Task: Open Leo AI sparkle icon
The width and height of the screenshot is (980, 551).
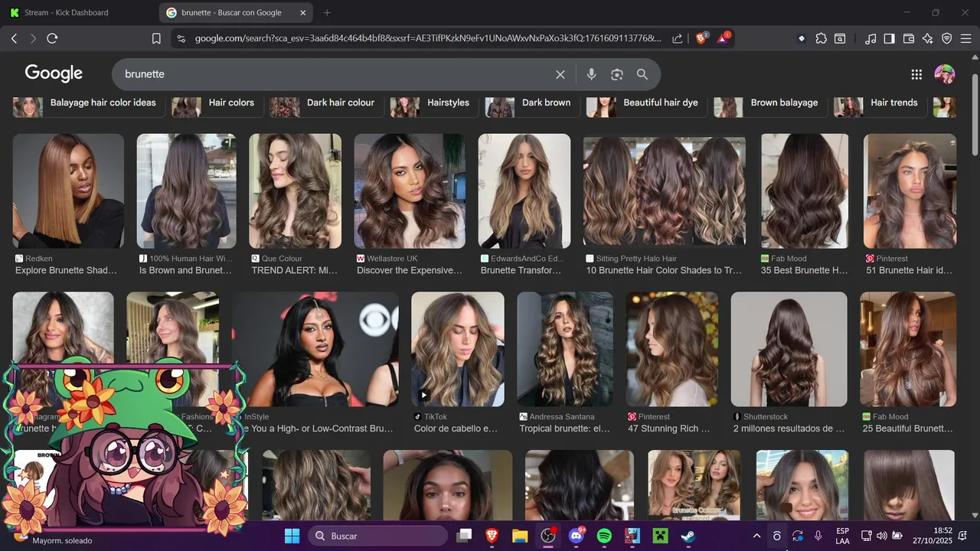Action: pyautogui.click(x=928, y=38)
